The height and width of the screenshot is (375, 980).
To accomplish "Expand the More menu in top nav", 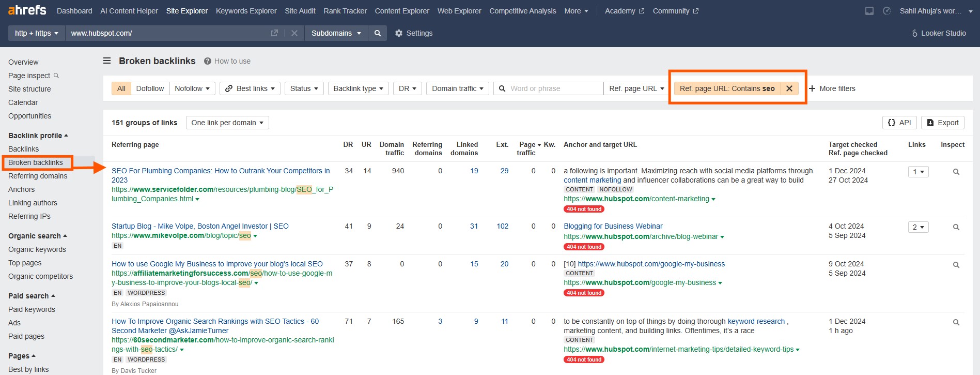I will pyautogui.click(x=576, y=11).
